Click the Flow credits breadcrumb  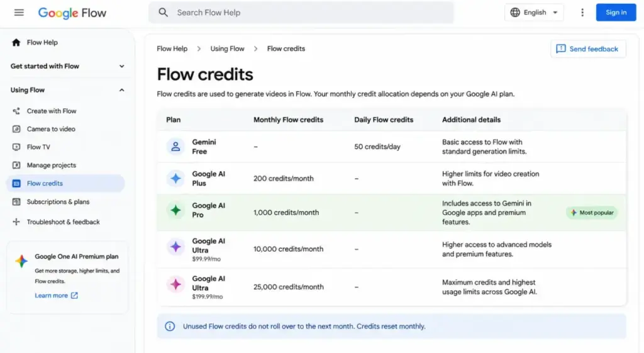click(286, 48)
